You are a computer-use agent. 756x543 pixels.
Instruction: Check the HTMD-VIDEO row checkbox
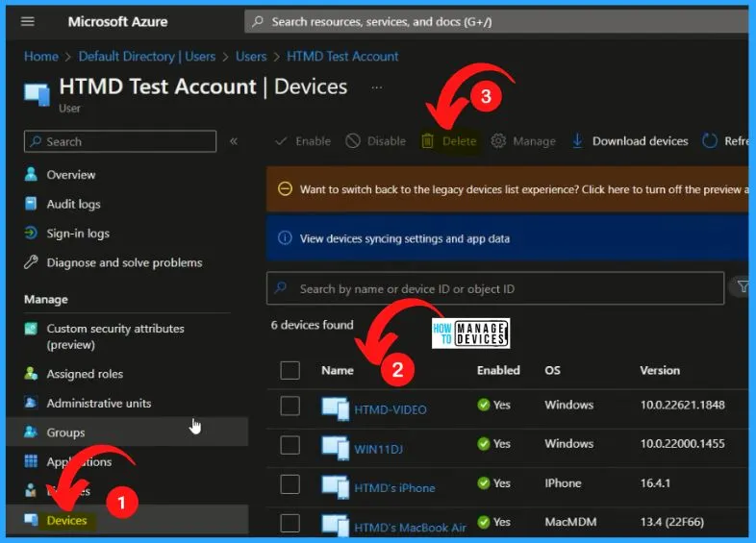290,406
